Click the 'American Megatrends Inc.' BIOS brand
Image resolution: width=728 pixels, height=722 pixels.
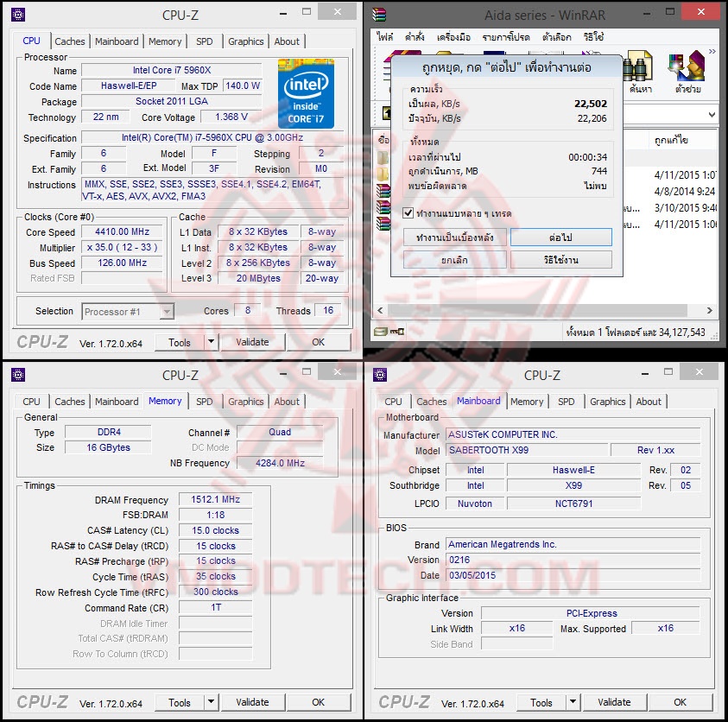(502, 544)
